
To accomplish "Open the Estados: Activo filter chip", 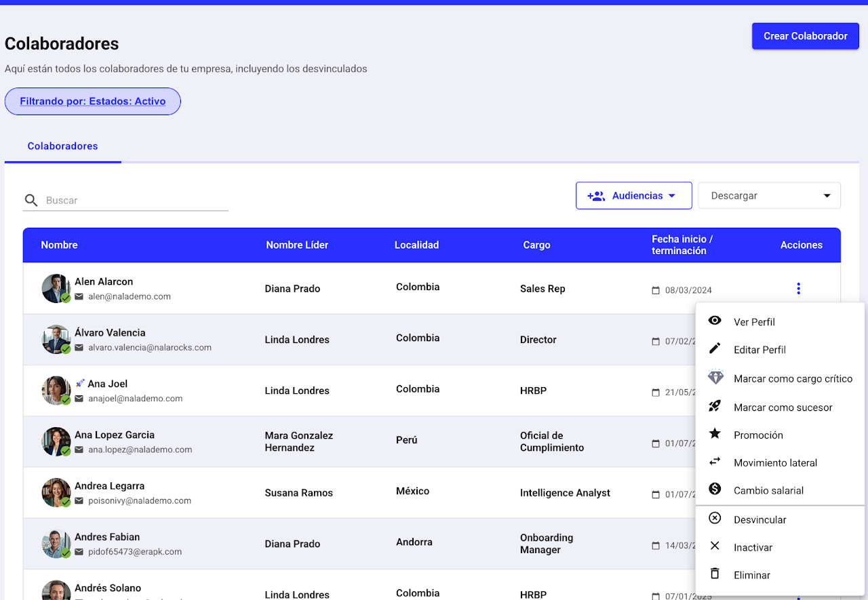I will click(x=93, y=102).
